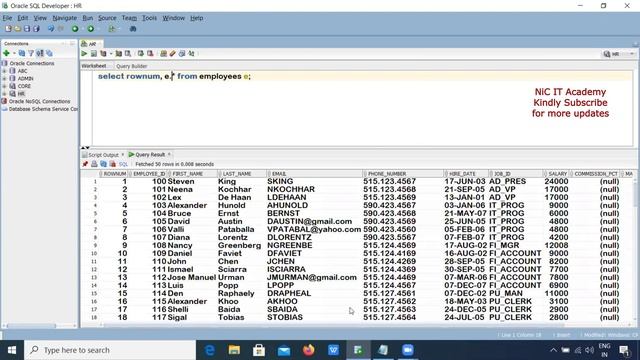Expand the ADMIN connection node
The image size is (640, 360).
[x=4, y=78]
